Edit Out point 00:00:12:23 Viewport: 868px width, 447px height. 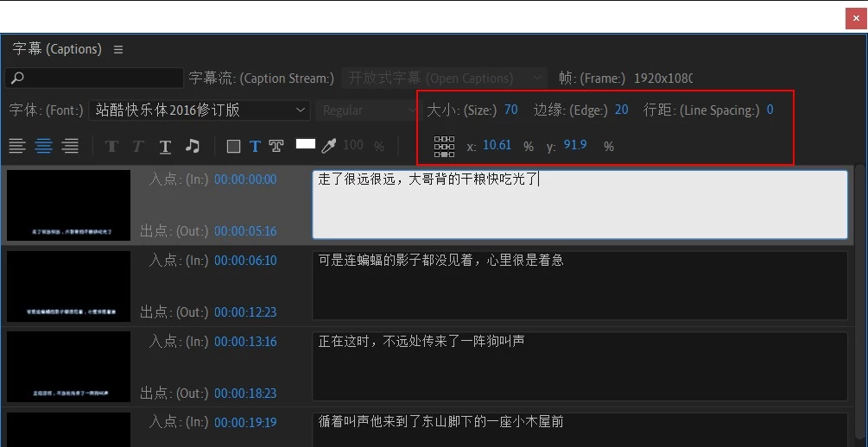pyautogui.click(x=245, y=312)
